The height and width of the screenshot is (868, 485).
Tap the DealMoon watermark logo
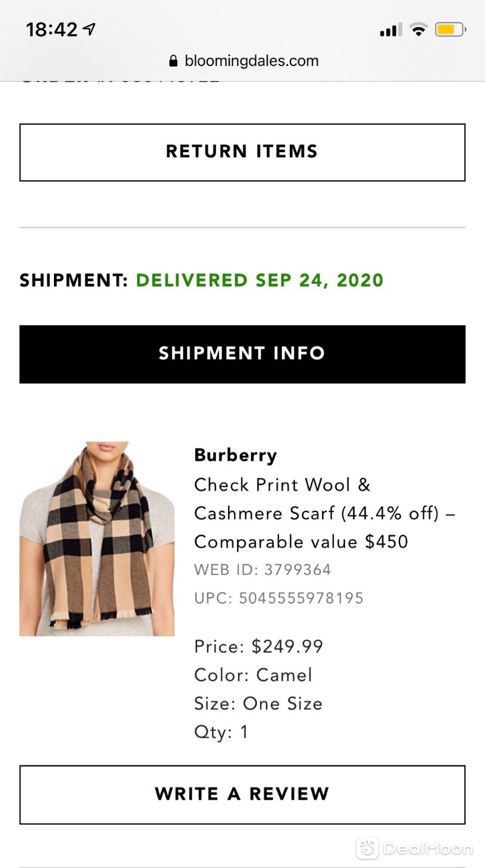click(x=414, y=848)
